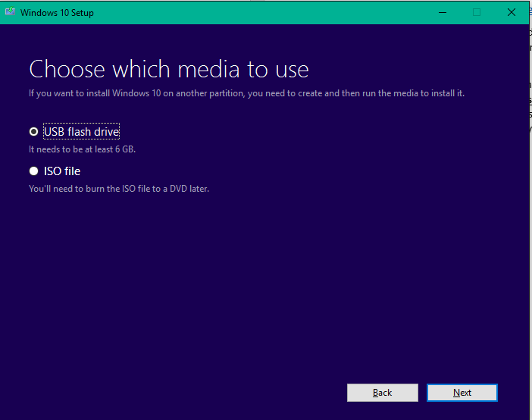532x420 pixels.
Task: Click the Next button
Action: pyautogui.click(x=462, y=393)
